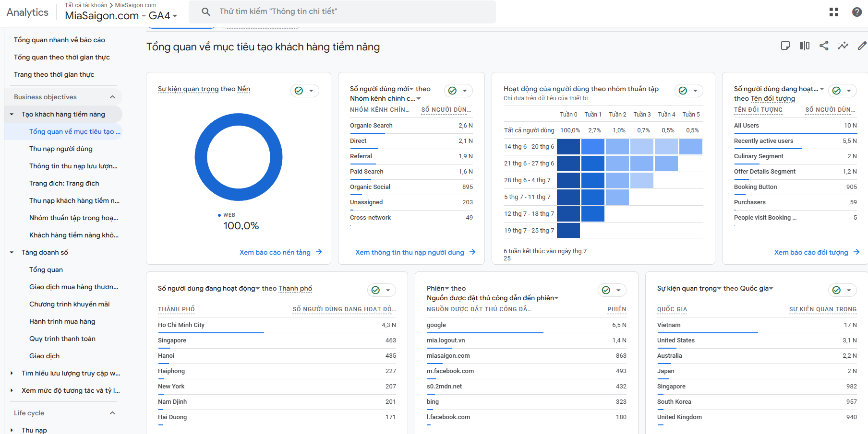Image resolution: width=868 pixels, height=434 pixels.
Task: Open the Google apps grid icon
Action: pyautogui.click(x=834, y=12)
